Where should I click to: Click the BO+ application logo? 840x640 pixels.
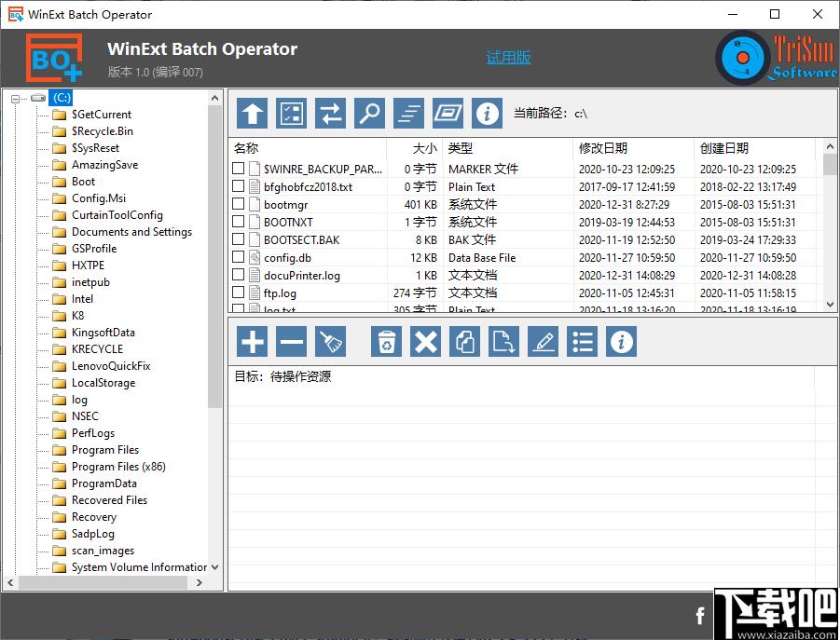tap(55, 58)
